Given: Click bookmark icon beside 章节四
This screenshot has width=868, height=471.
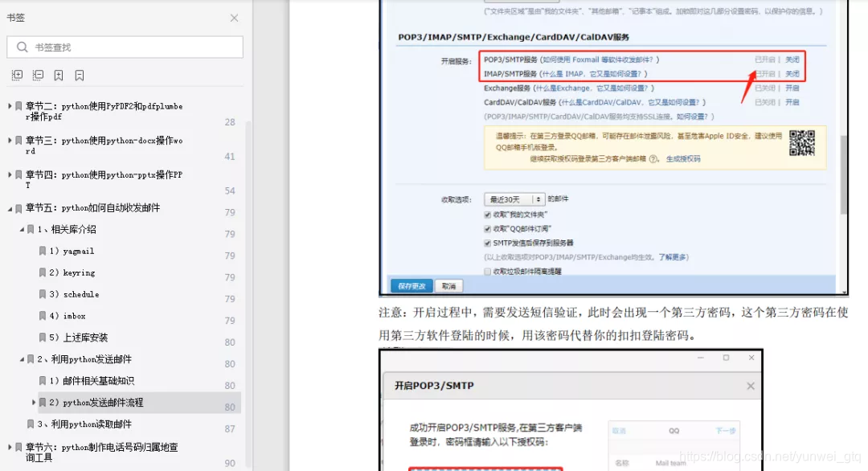Looking at the screenshot, I should 18,174.
